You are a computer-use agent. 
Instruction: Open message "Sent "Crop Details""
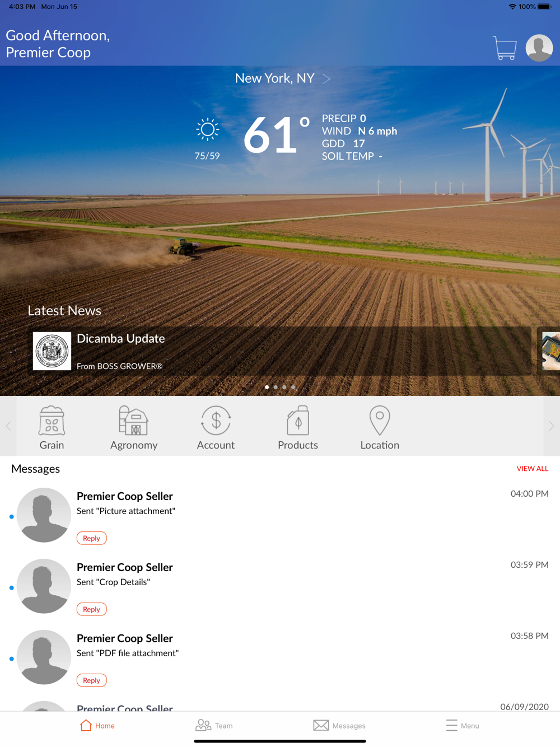(113, 582)
